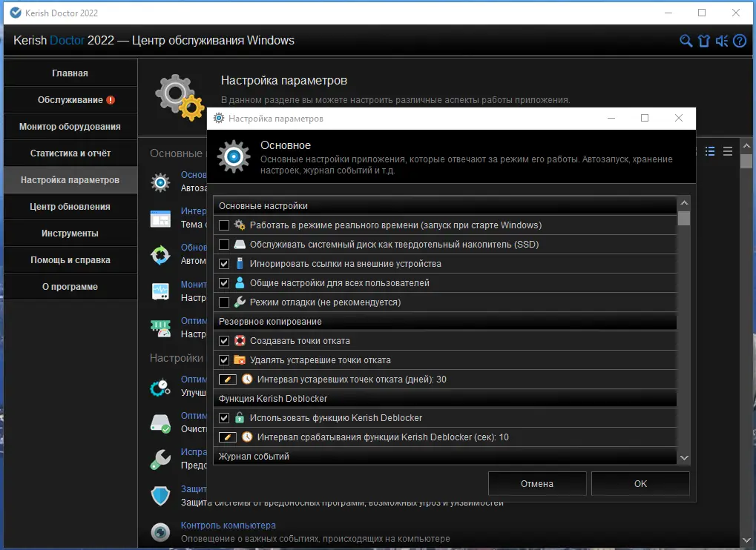Open Статистика и отчёт section

pyautogui.click(x=70, y=153)
